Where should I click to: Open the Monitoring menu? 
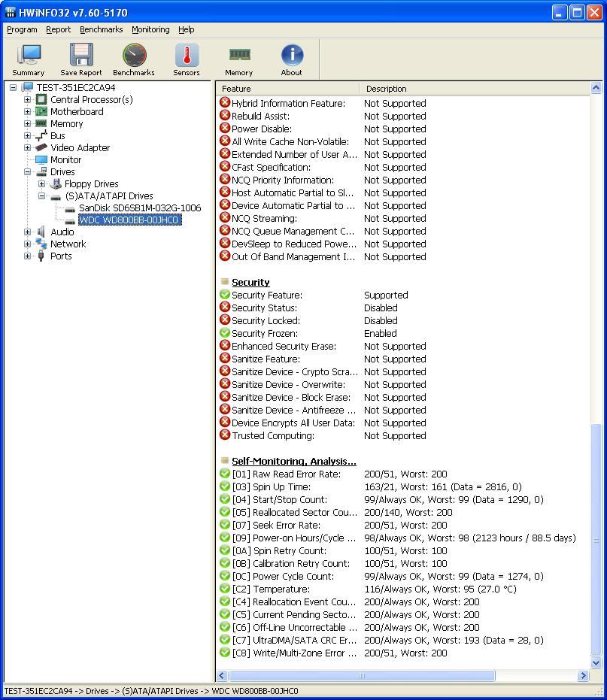150,29
